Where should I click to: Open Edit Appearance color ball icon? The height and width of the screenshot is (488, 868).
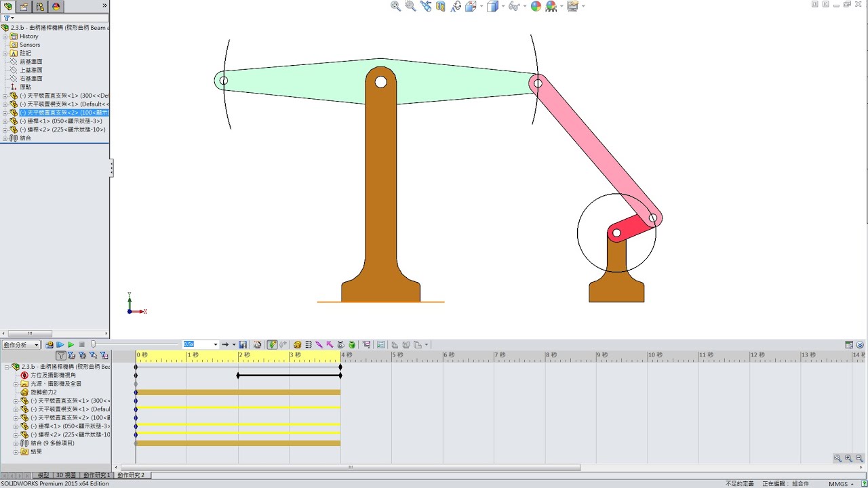pyautogui.click(x=536, y=6)
